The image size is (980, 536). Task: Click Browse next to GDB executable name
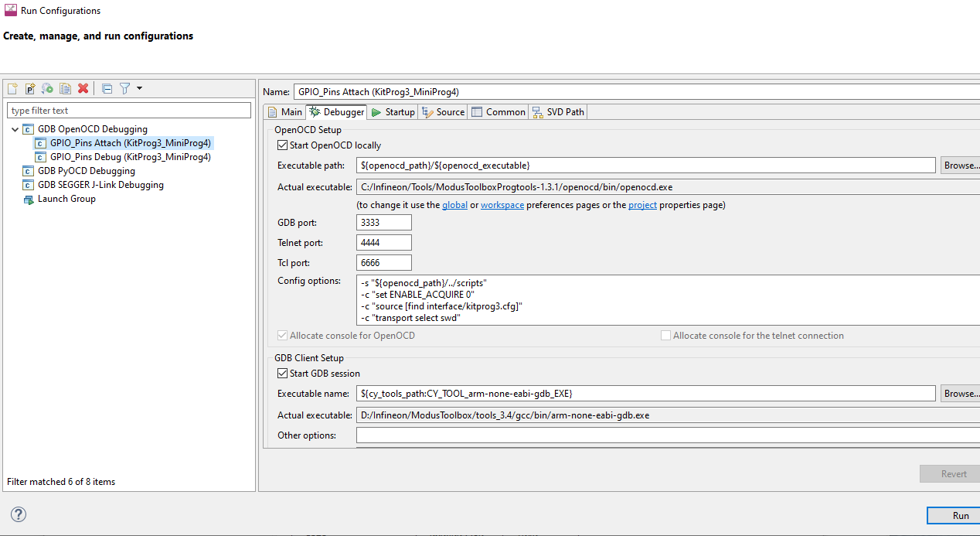pyautogui.click(x=961, y=394)
